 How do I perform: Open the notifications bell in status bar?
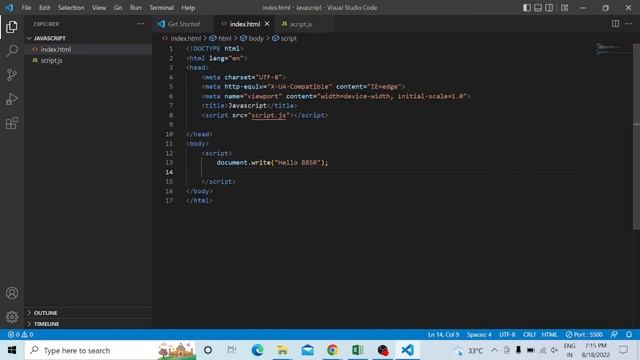(629, 334)
